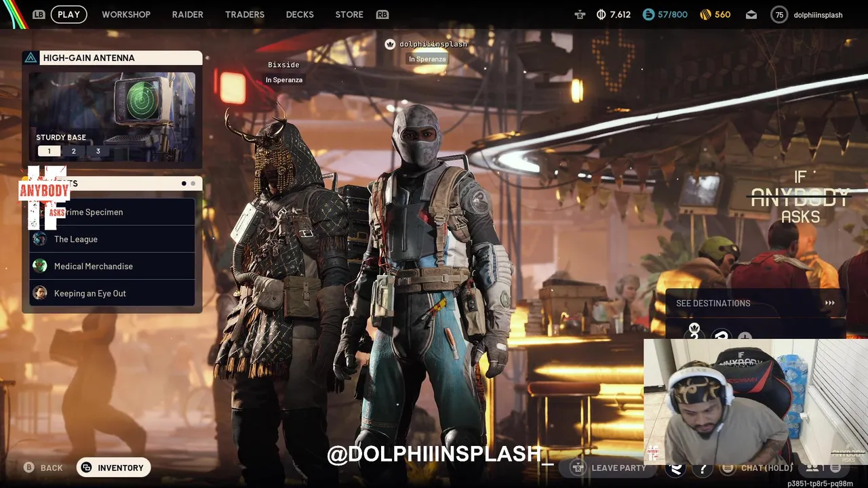Click the right-stick icon in top bar
Viewport: 868px width, 488px height.
click(x=580, y=14)
